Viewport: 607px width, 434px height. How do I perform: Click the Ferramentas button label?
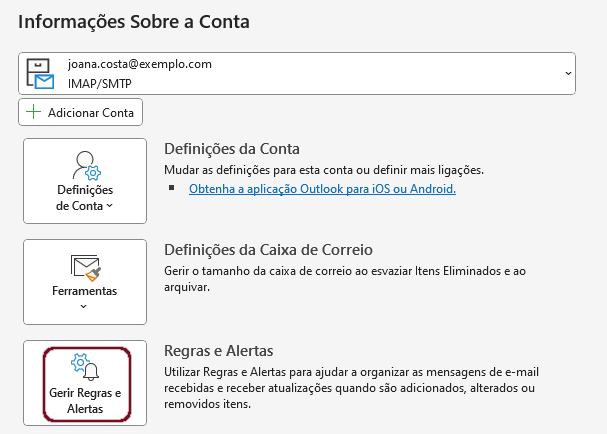click(85, 291)
